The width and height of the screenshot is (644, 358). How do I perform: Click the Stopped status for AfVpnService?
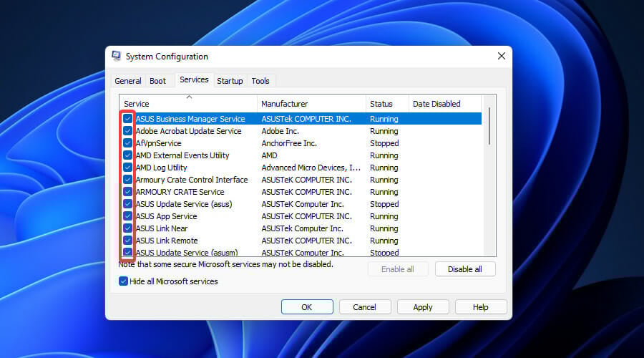coord(384,143)
